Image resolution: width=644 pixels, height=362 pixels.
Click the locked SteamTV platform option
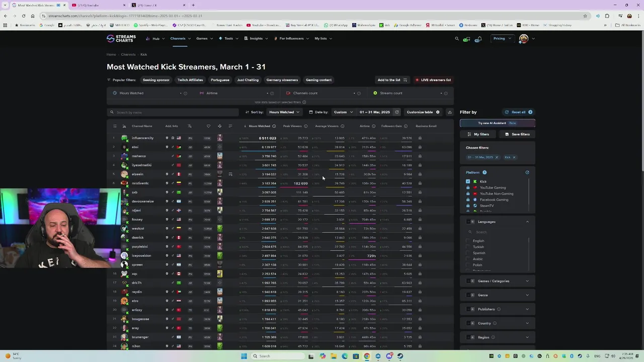tap(487, 206)
